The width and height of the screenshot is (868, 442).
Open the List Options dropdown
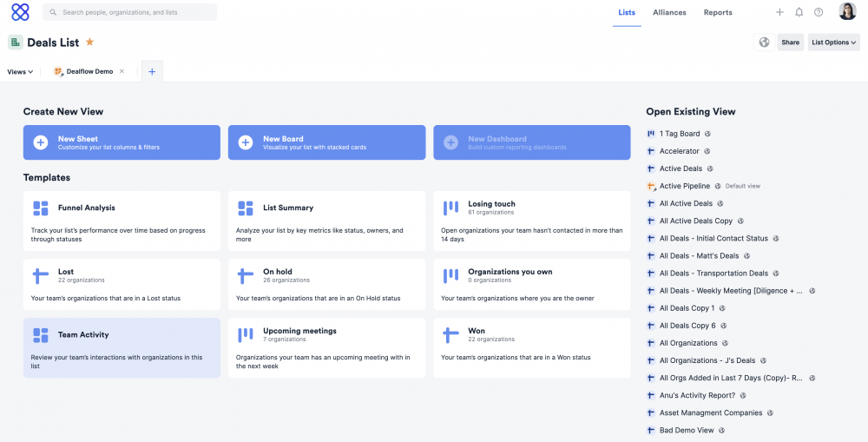coord(833,42)
